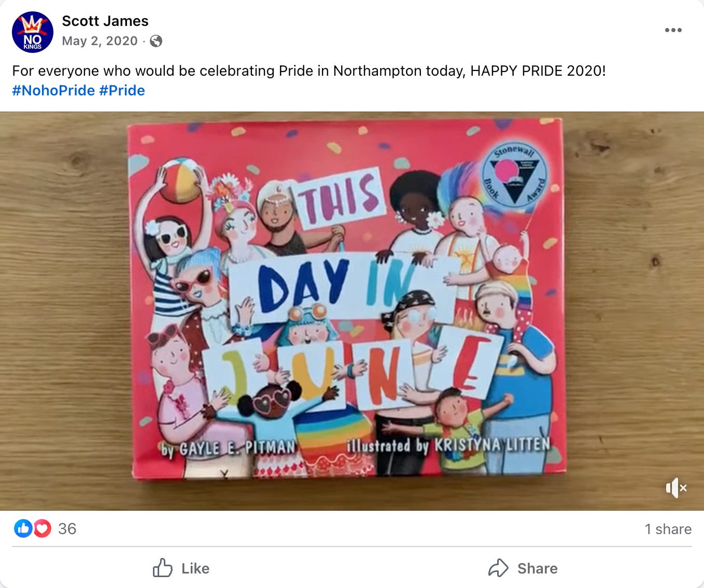Open the #Pride hashtag link
This screenshot has height=588, width=704.
[x=122, y=91]
